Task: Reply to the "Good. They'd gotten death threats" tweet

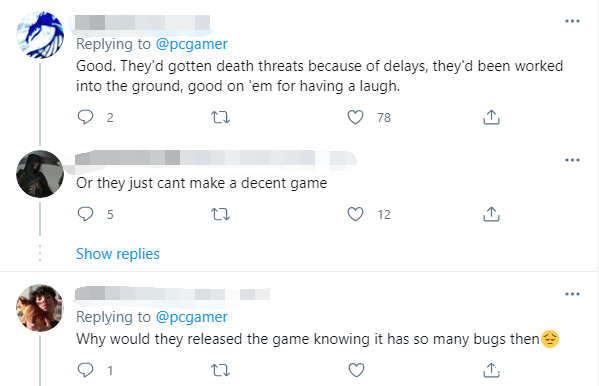Action: pyautogui.click(x=85, y=117)
